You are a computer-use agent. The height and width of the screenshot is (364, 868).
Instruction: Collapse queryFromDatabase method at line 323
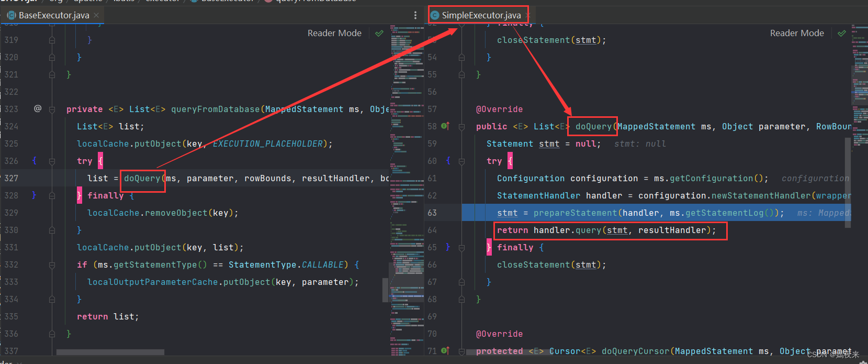[x=52, y=109]
